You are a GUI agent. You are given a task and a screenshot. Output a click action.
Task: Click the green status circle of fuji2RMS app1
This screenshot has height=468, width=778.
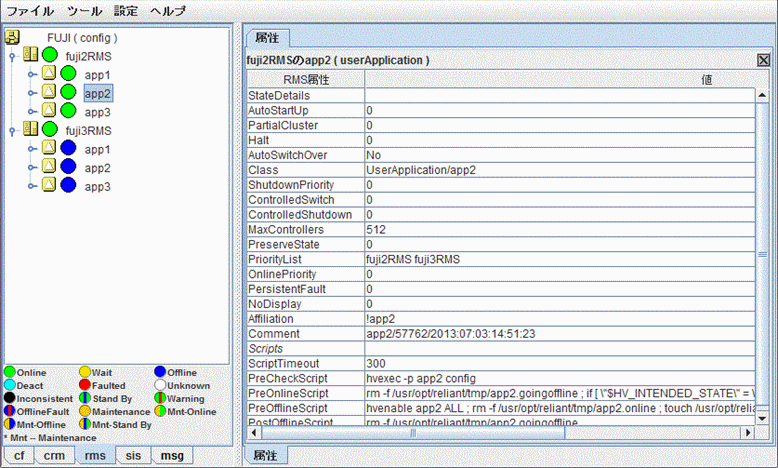point(68,73)
